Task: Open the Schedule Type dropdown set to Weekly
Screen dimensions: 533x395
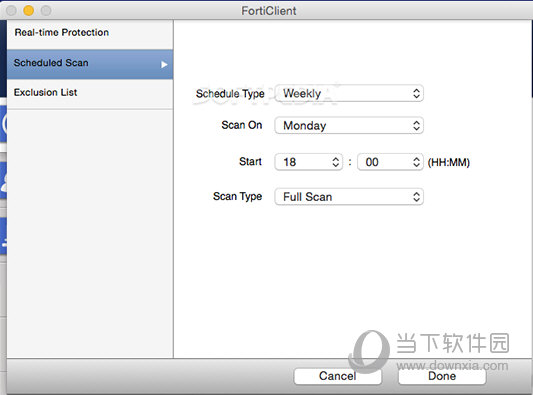Action: (349, 93)
